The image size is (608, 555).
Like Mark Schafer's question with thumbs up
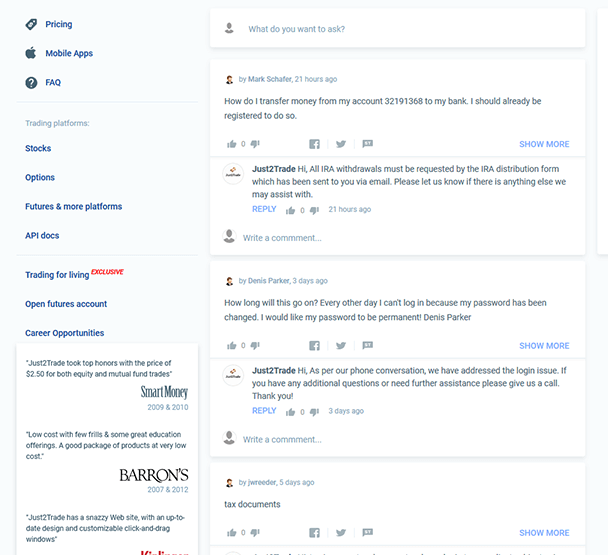[231, 144]
